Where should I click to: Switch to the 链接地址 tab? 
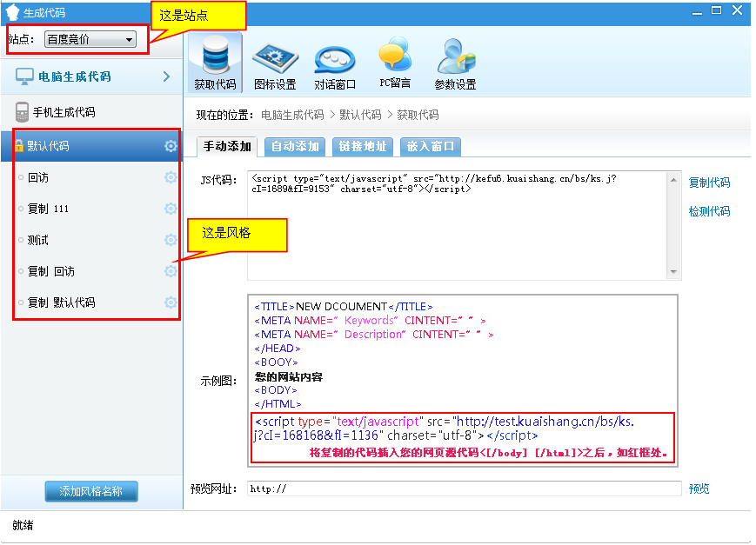[x=363, y=146]
